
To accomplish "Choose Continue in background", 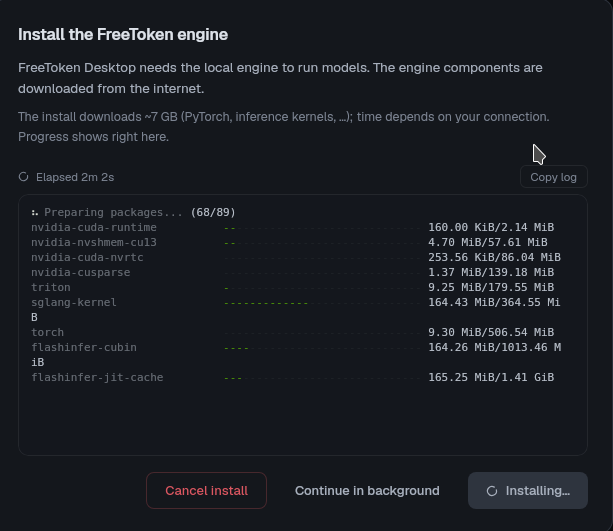I will [367, 490].
